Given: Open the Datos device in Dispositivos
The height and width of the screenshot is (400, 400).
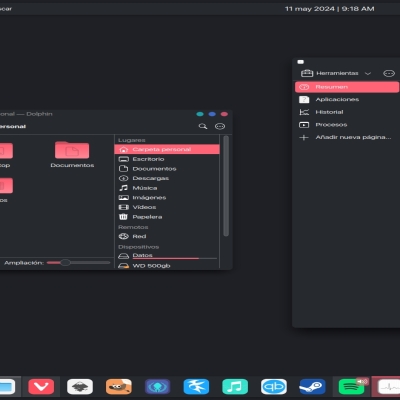Looking at the screenshot, I should tap(167, 256).
